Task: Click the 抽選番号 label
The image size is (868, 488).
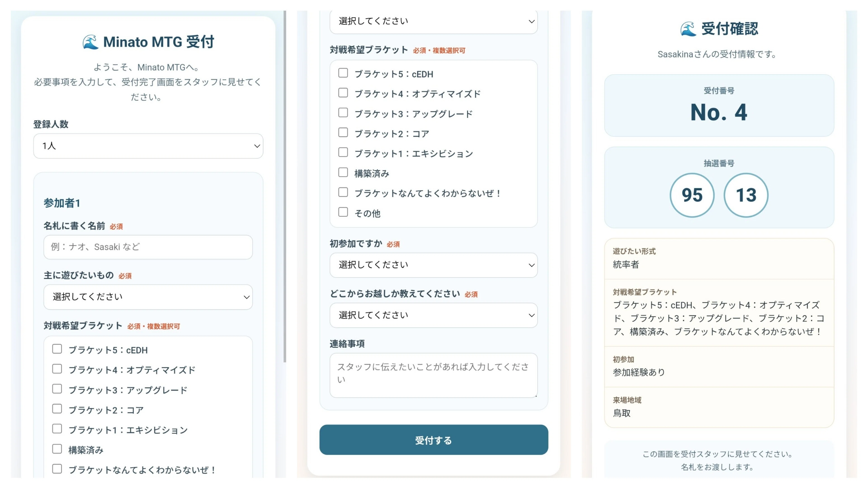Action: pos(719,163)
